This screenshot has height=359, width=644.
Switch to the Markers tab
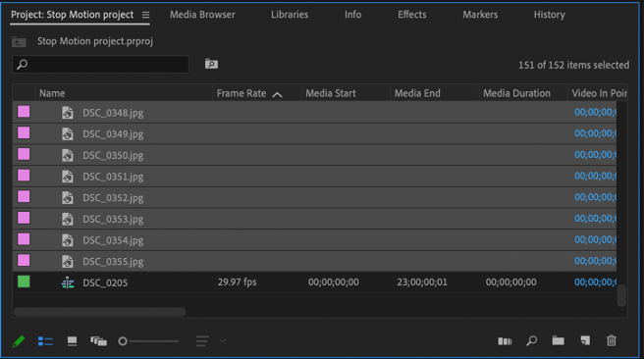(480, 15)
